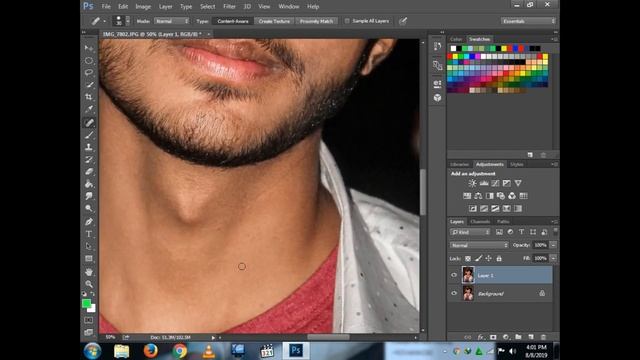640x360 pixels.
Task: Select the Spot Healing Brush tool
Action: tap(89, 122)
